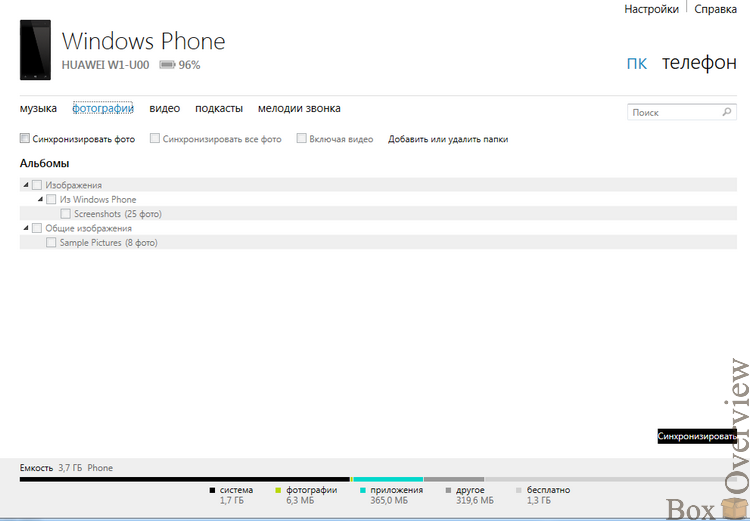
Task: Click 'Добавить или удалить папки' link
Action: click(448, 139)
